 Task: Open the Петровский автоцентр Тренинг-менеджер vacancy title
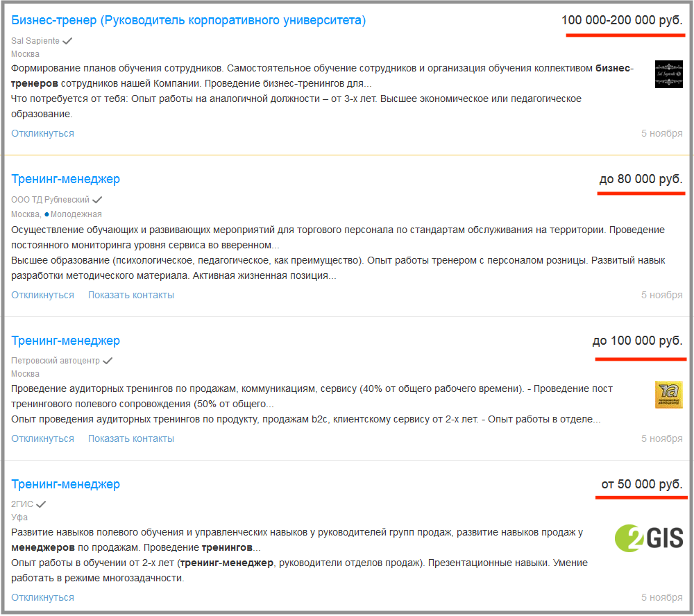[x=65, y=341]
